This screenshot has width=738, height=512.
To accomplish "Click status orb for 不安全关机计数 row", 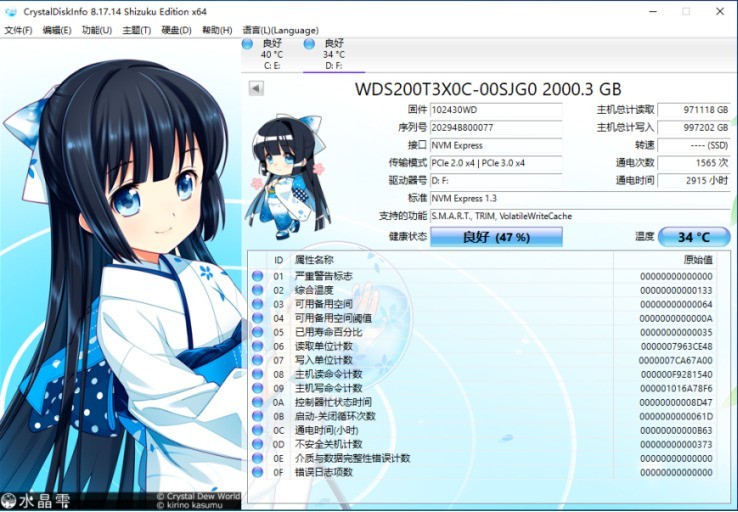I will (257, 444).
